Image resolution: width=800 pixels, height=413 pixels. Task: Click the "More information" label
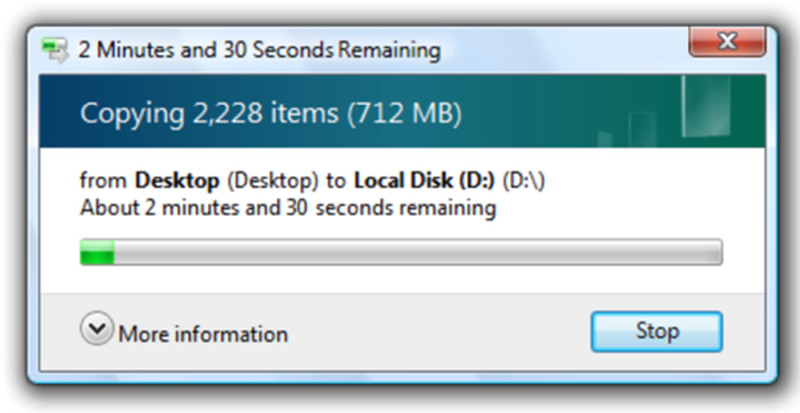[203, 334]
